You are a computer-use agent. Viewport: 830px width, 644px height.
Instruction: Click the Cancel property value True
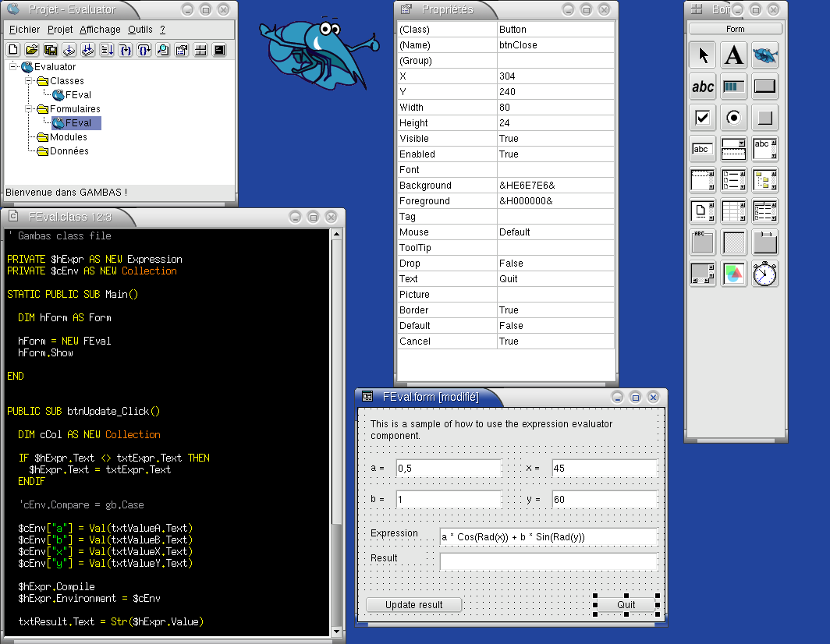tap(555, 341)
